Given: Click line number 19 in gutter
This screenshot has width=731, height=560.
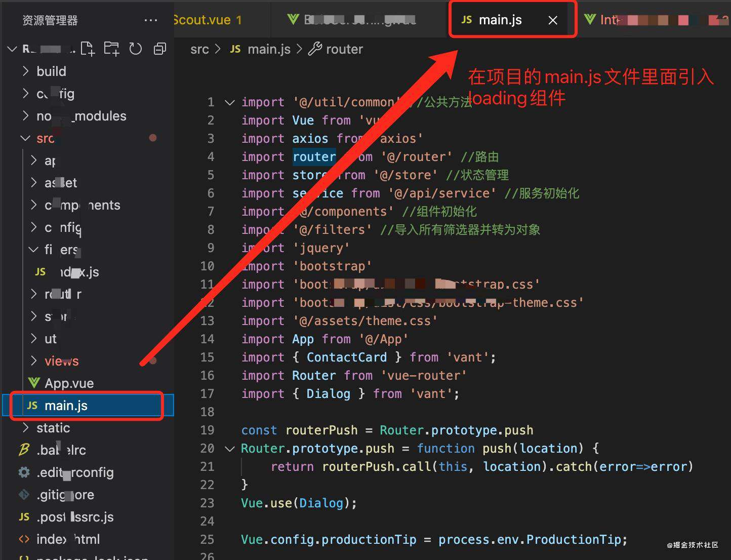Looking at the screenshot, I should tap(207, 430).
